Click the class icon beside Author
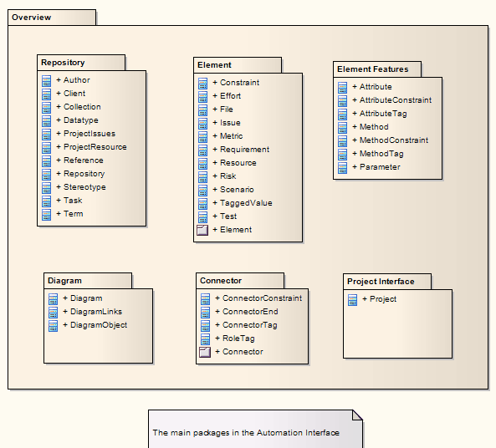 (47, 80)
